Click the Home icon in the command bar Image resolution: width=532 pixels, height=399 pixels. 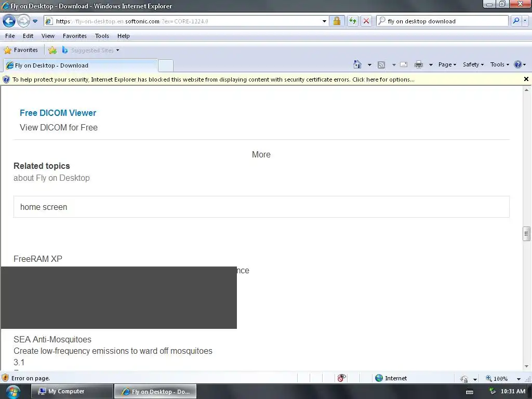point(357,64)
